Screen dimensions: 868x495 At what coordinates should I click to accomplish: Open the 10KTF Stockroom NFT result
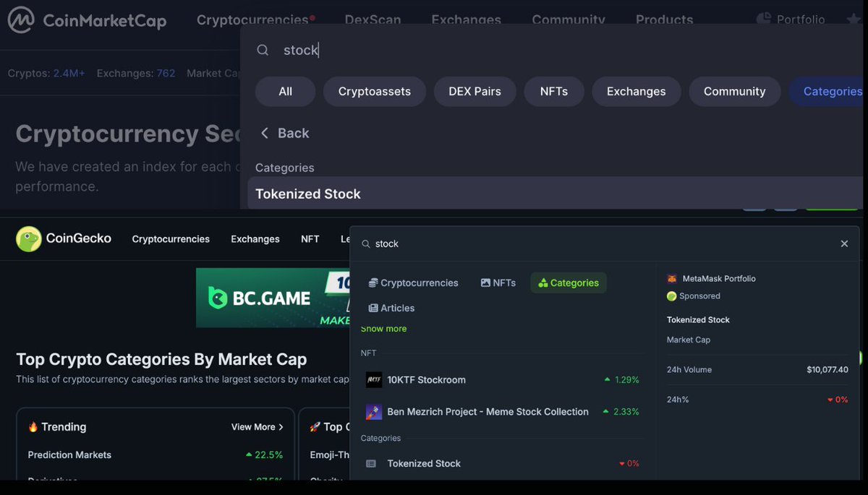pos(503,380)
